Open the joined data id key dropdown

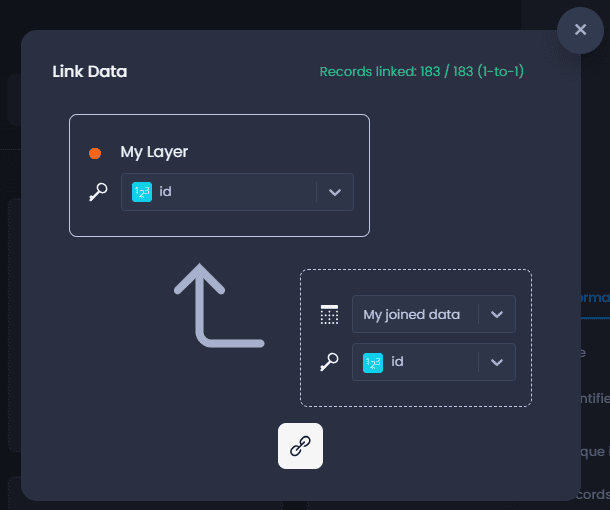(434, 362)
